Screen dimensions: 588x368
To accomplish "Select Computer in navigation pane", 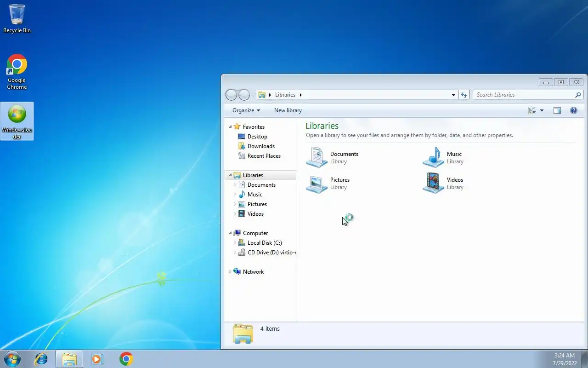I will coord(255,233).
